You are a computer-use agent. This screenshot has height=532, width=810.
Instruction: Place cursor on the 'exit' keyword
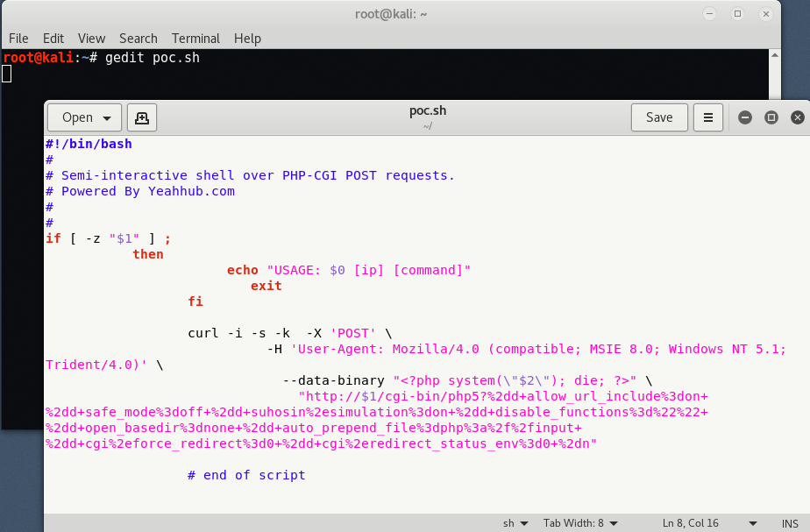tap(266, 286)
